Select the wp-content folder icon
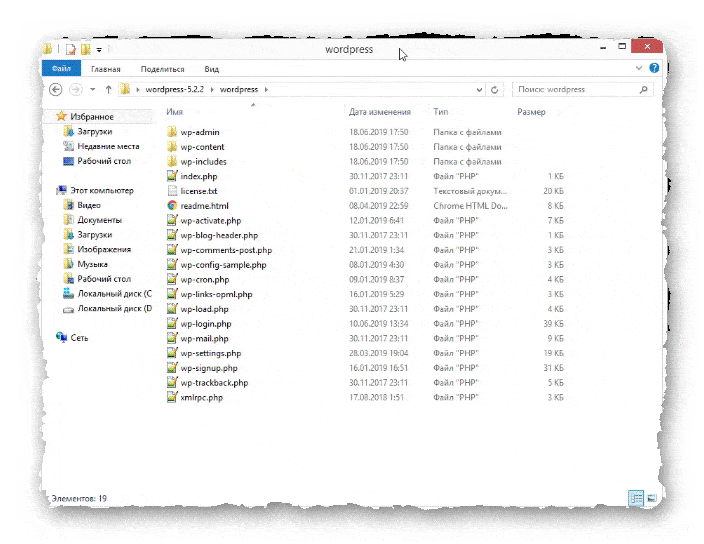704x544 pixels. [172, 147]
